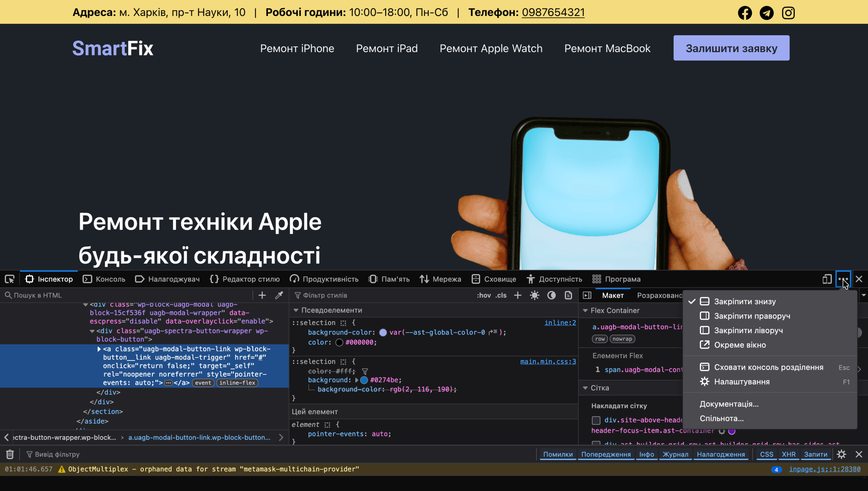Open the Telegram social icon
The image size is (868, 491).
[x=767, y=13]
